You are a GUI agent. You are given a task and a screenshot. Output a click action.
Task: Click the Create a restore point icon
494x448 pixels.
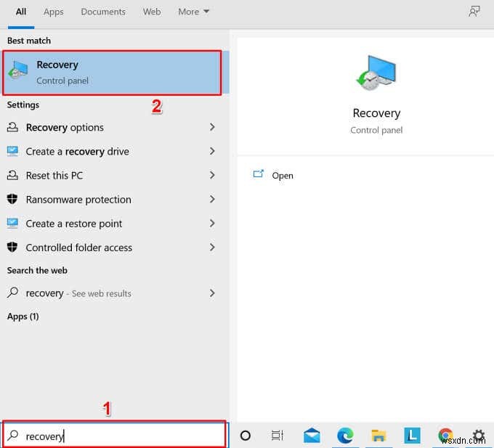pyautogui.click(x=12, y=223)
